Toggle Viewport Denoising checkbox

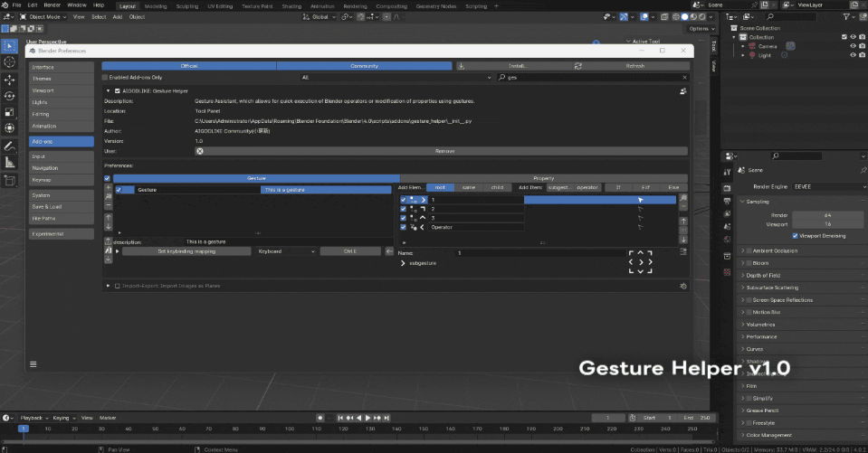pos(796,236)
